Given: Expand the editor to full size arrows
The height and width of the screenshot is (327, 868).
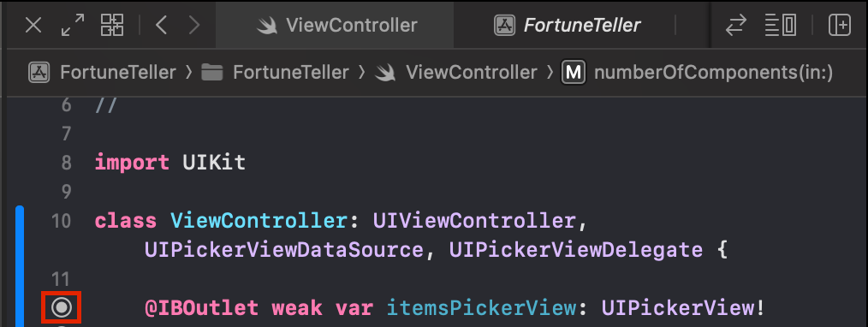Looking at the screenshot, I should (x=73, y=26).
